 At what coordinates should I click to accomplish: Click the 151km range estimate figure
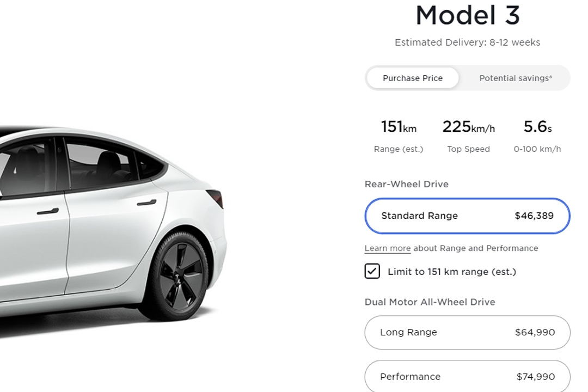399,127
